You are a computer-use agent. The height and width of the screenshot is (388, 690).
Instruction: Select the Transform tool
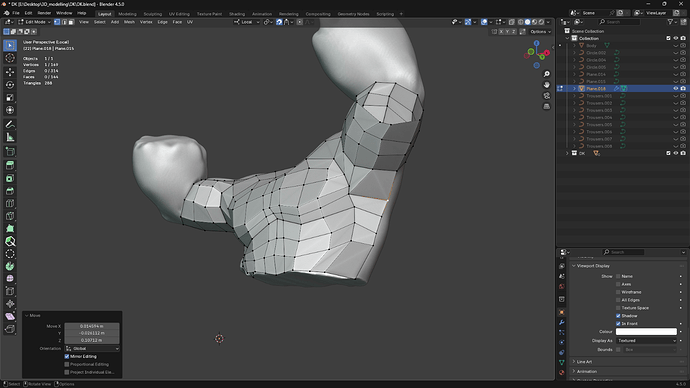pos(10,110)
